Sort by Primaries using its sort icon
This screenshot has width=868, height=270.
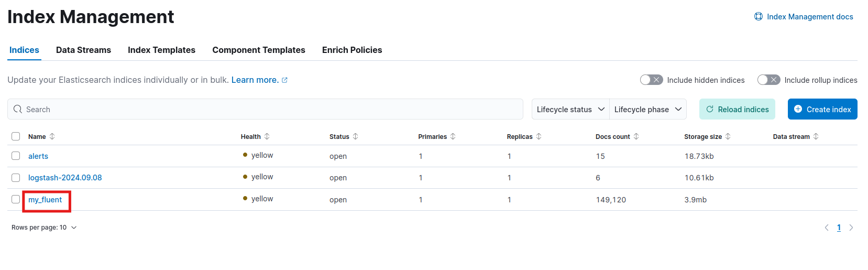(x=453, y=136)
